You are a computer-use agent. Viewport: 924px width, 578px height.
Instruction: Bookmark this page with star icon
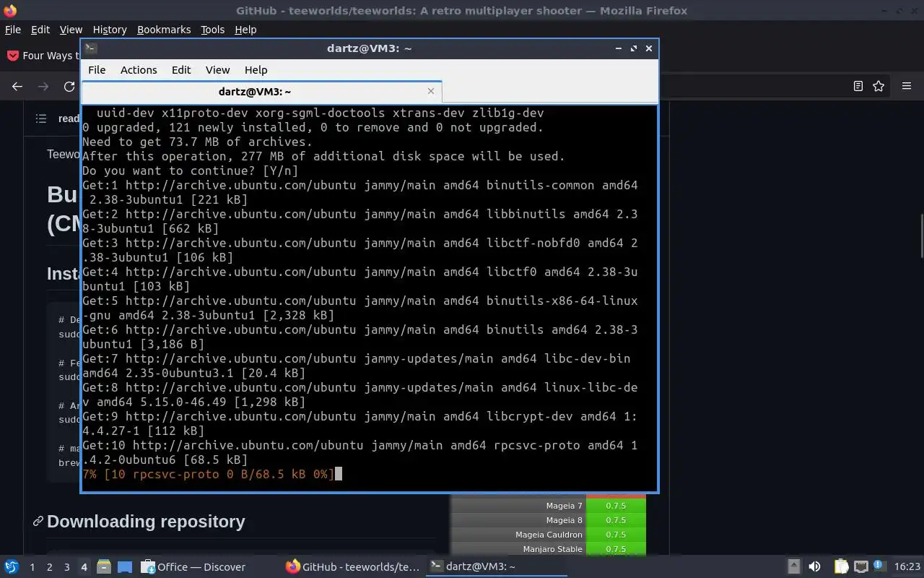[x=879, y=86]
